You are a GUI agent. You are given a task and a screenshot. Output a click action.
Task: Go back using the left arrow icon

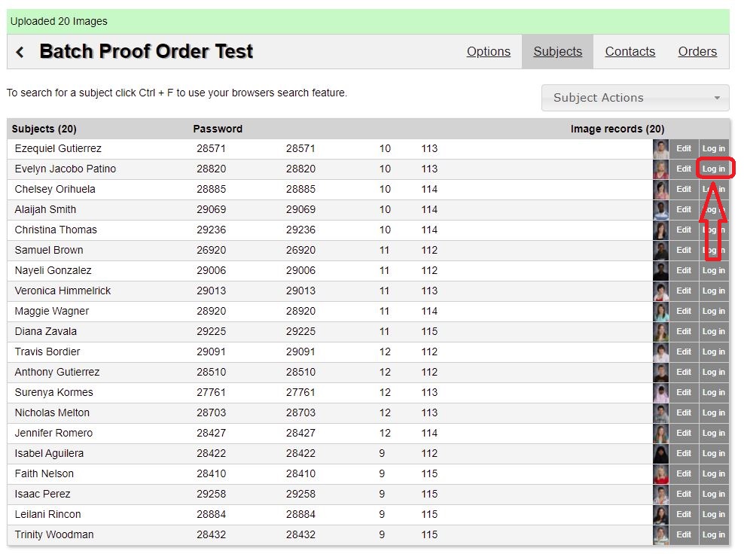[x=20, y=52]
